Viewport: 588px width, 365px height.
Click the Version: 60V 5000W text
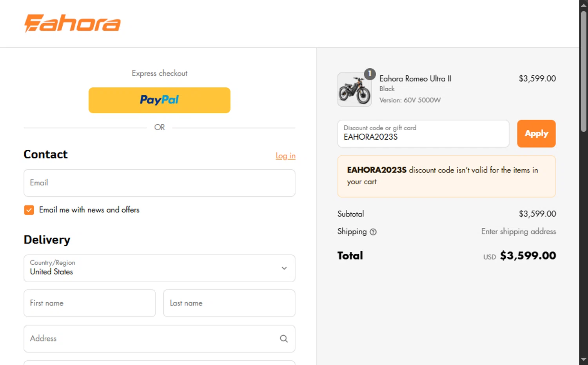pyautogui.click(x=410, y=100)
